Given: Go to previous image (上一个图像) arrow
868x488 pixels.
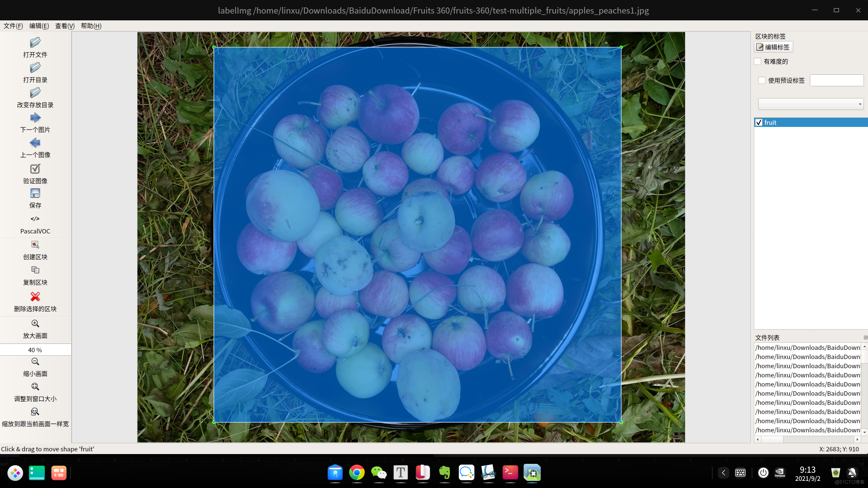Looking at the screenshot, I should pos(35,143).
